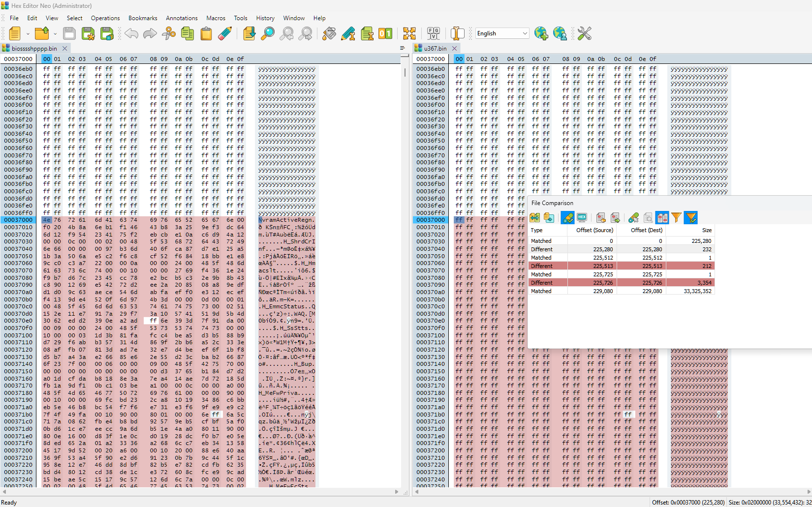The height and width of the screenshot is (507, 812).
Task: Toggle the highlighted pill-with-checkmark comparison button
Action: point(568,218)
